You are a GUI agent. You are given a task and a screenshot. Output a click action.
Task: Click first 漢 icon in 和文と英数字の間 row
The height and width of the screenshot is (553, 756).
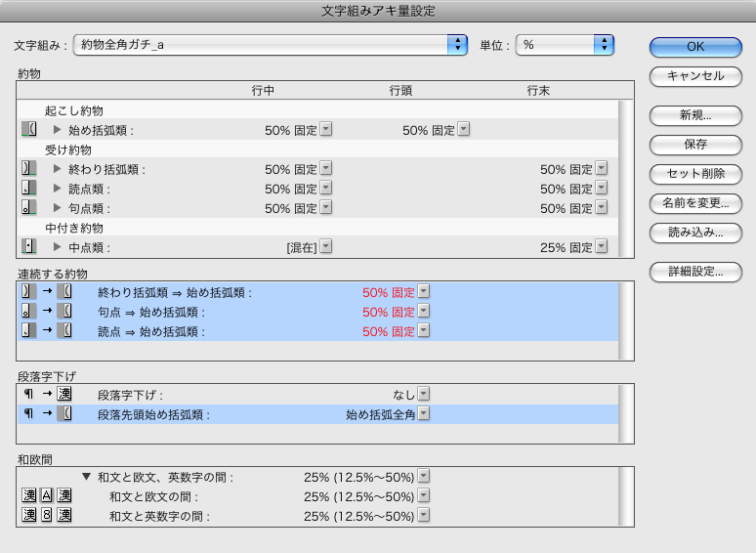29,515
